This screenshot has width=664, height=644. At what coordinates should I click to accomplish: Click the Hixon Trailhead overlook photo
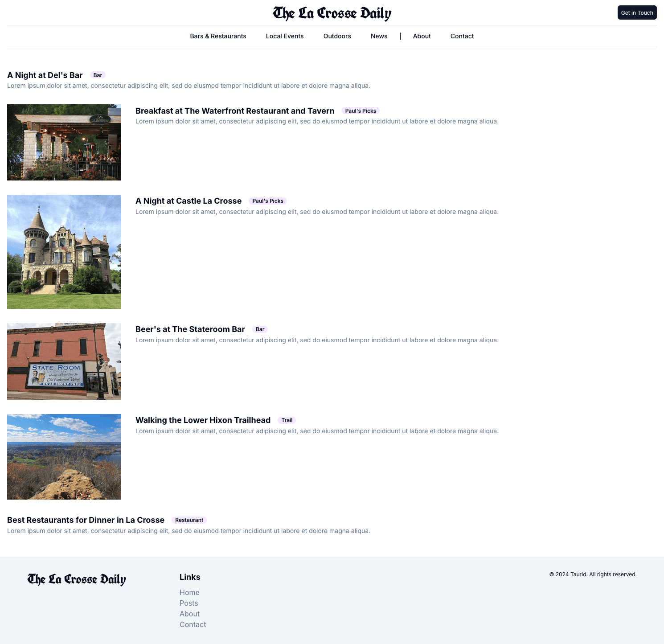click(x=64, y=456)
